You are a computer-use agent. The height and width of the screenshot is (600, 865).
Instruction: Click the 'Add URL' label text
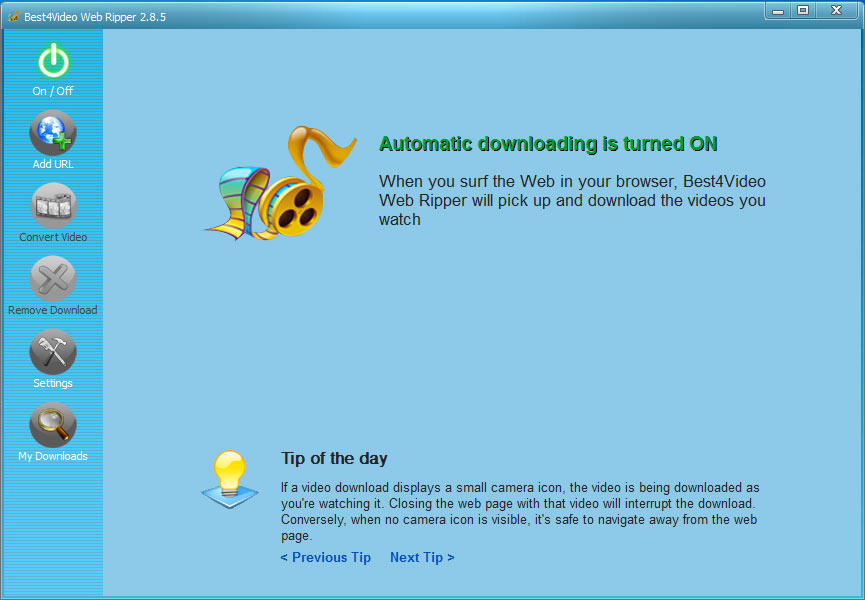pos(53,164)
